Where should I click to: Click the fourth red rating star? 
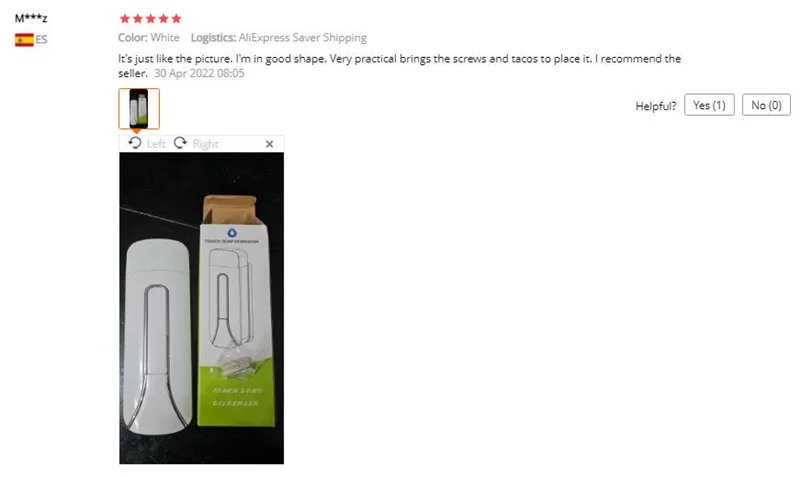pyautogui.click(x=163, y=19)
